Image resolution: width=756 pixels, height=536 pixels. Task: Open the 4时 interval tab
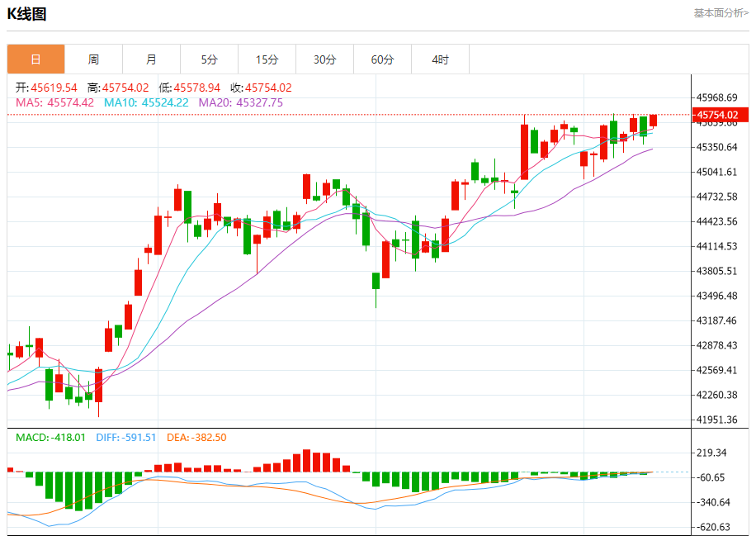441,59
